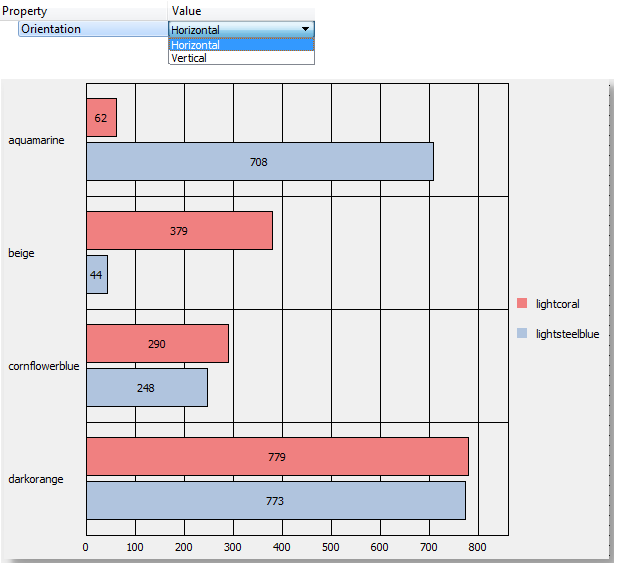Choose Vertical from the dropdown list

point(241,58)
